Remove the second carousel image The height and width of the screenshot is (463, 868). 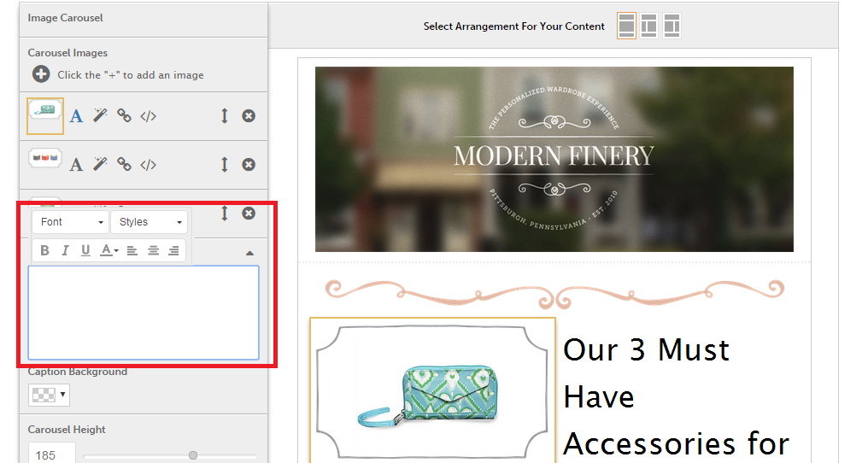pos(249,165)
